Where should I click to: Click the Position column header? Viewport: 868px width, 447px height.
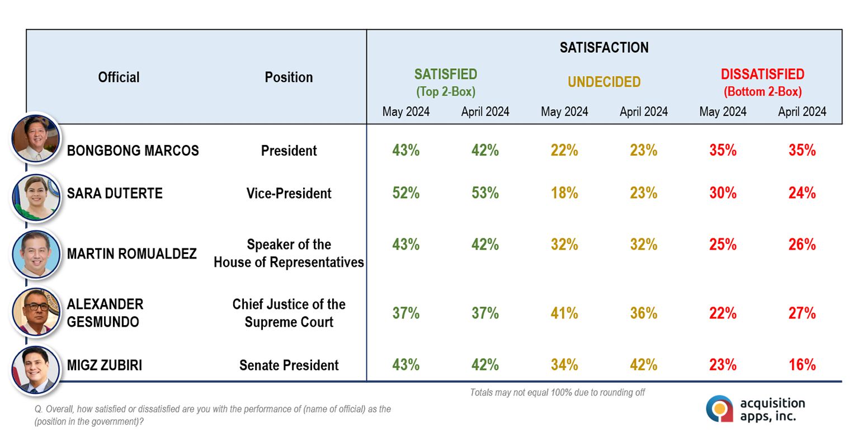click(x=289, y=77)
